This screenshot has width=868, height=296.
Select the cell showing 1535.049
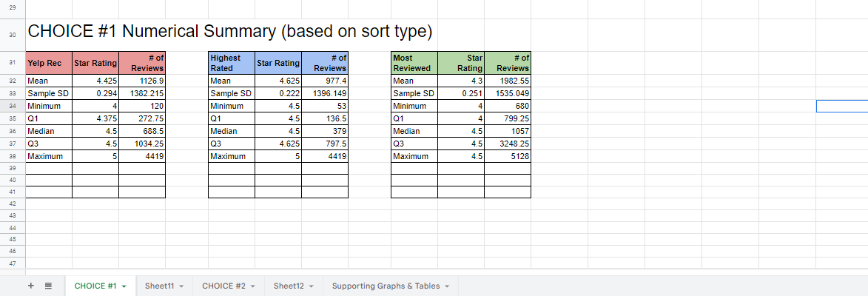tap(508, 93)
